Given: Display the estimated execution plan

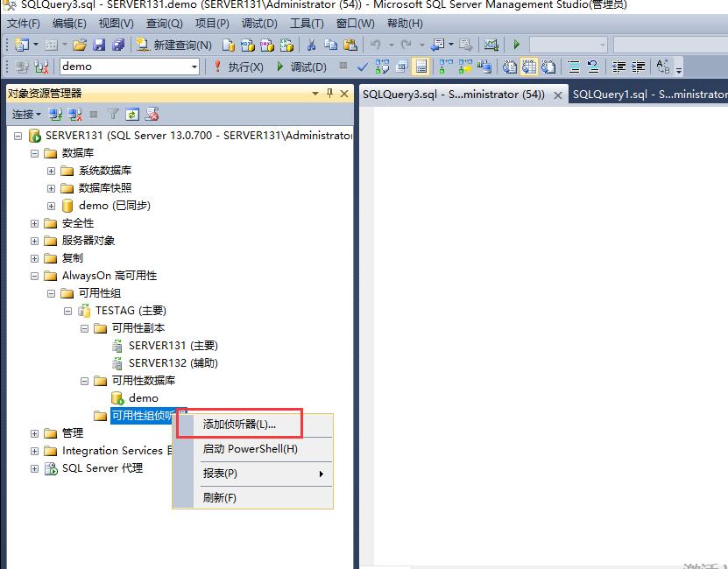Looking at the screenshot, I should (x=382, y=67).
